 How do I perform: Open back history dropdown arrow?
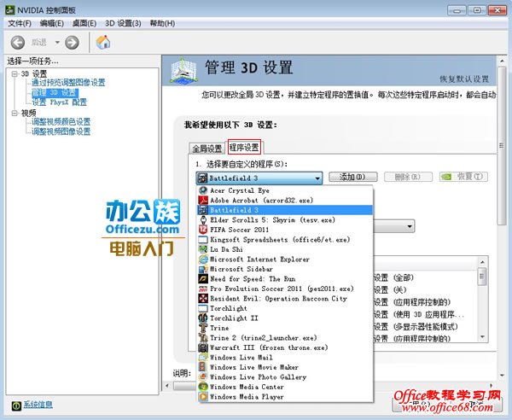click(x=57, y=43)
